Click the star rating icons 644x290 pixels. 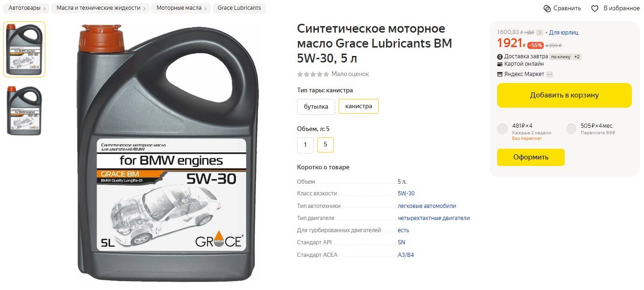coord(313,74)
